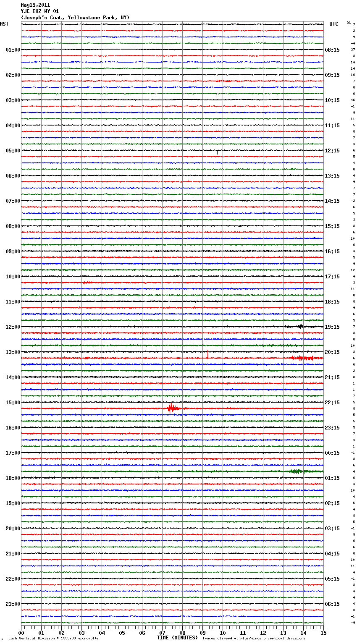Image resolution: width=357 pixels, height=644 pixels.
Task: Click the "TIME (MINUTES)" axis title
Action: point(177,638)
